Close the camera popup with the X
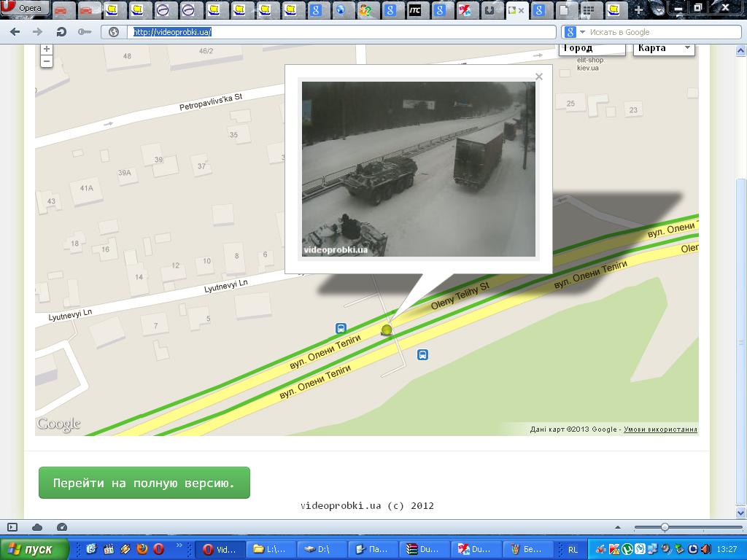Image resolution: width=747 pixels, height=560 pixels. (x=538, y=77)
